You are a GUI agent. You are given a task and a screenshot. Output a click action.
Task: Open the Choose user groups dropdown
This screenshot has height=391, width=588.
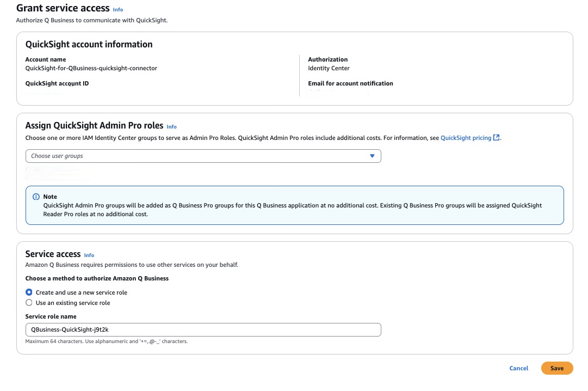click(x=203, y=156)
